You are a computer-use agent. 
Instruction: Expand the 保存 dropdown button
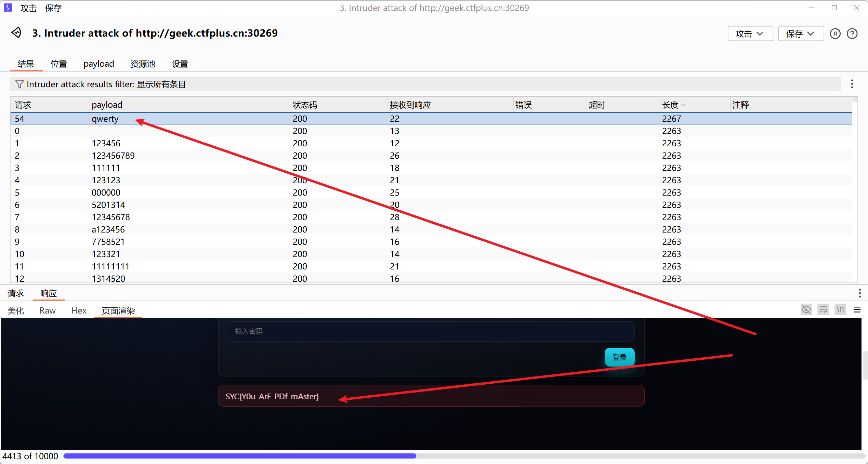pos(800,34)
